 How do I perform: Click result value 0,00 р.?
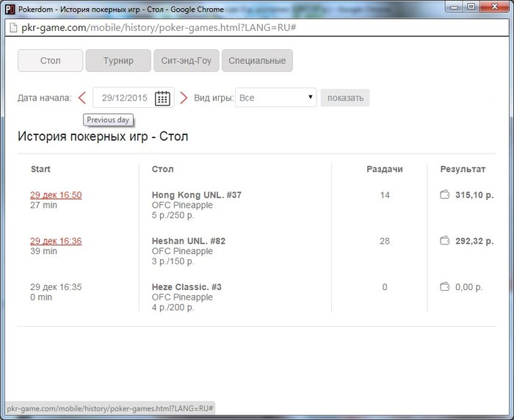pyautogui.click(x=468, y=287)
